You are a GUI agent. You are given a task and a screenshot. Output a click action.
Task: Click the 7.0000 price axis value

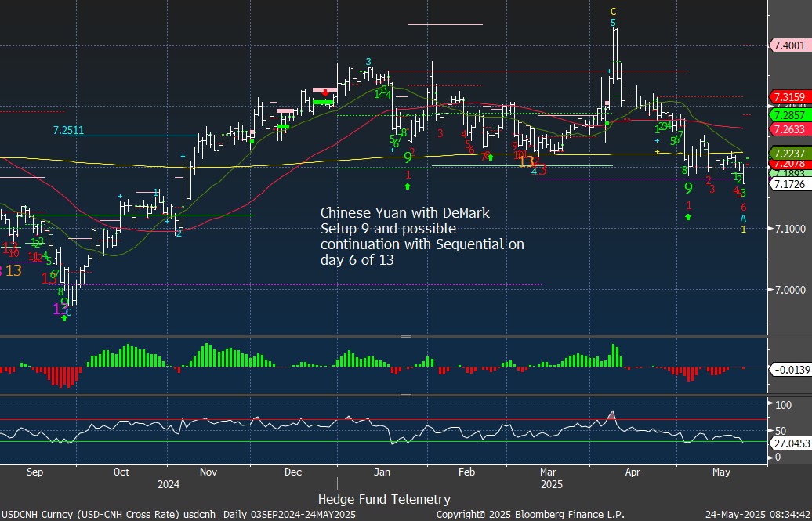pyautogui.click(x=789, y=290)
